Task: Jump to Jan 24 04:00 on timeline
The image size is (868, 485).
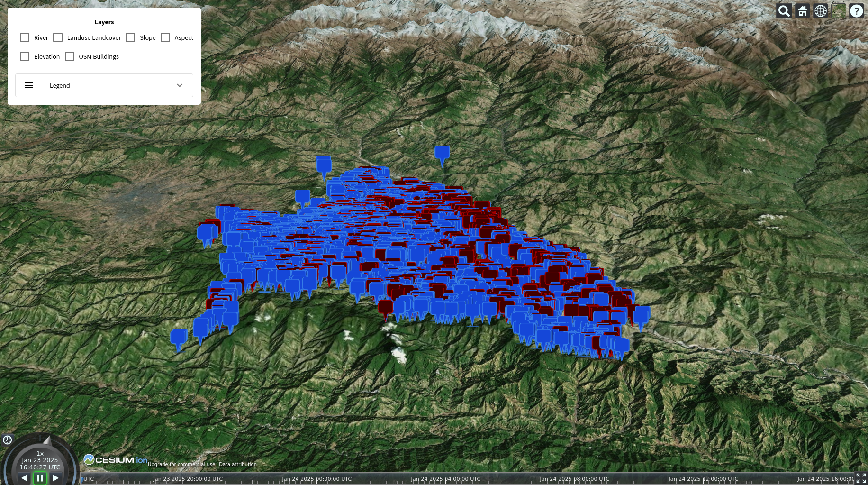Action: 445,479
